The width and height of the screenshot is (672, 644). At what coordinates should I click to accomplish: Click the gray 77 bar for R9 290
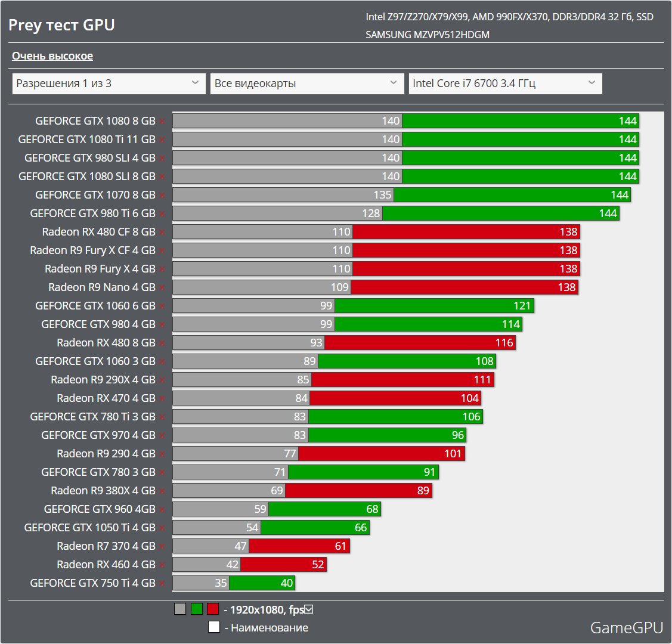coord(236,454)
